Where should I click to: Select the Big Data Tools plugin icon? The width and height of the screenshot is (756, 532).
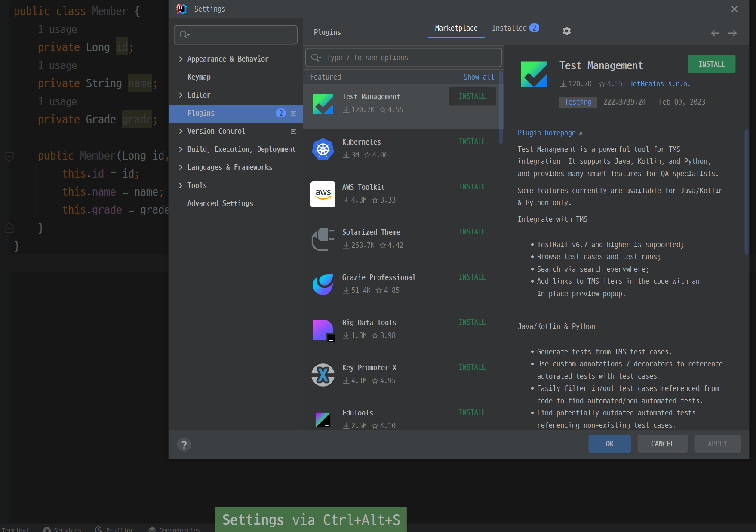[x=323, y=330]
